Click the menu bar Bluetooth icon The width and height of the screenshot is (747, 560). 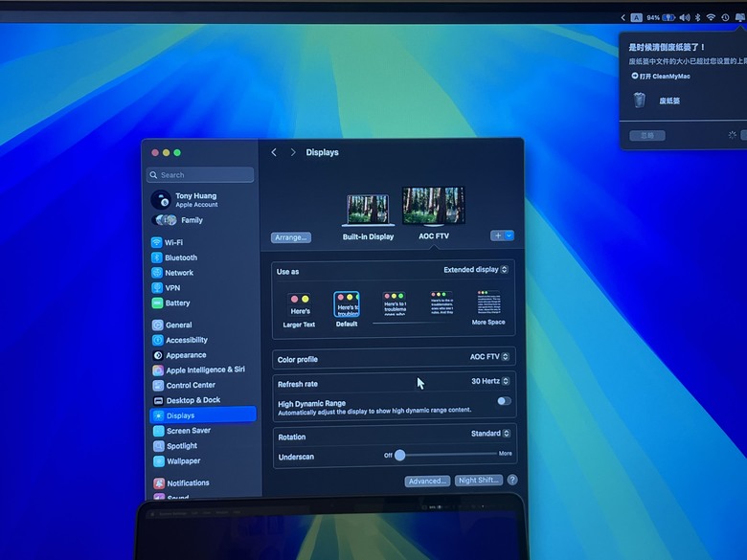(x=698, y=17)
